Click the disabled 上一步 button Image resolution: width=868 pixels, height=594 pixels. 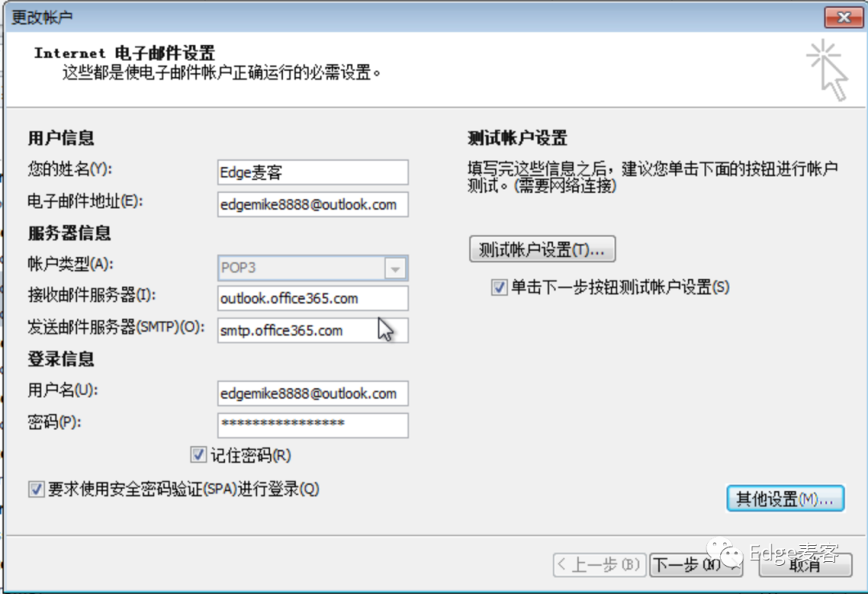coord(599,565)
